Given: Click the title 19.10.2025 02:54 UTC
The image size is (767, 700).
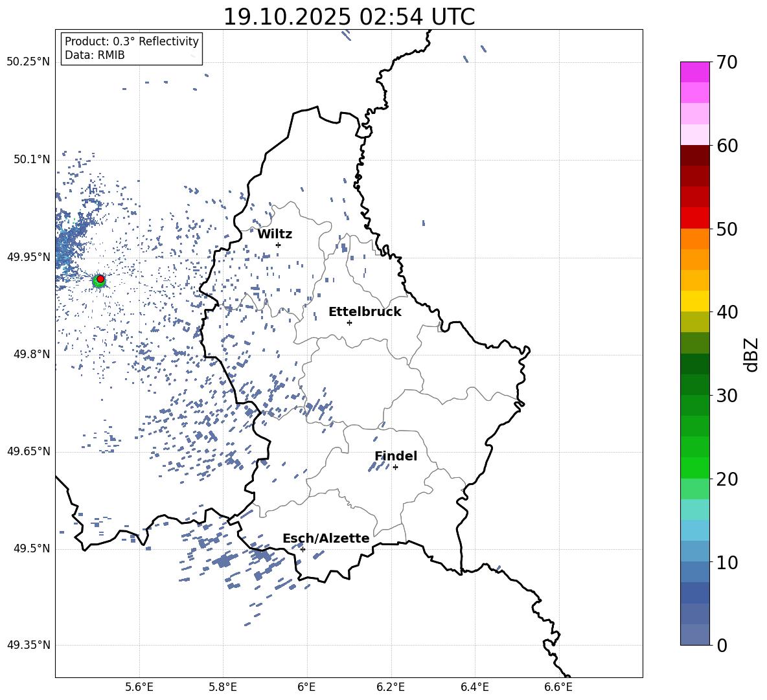Looking at the screenshot, I should pos(349,17).
